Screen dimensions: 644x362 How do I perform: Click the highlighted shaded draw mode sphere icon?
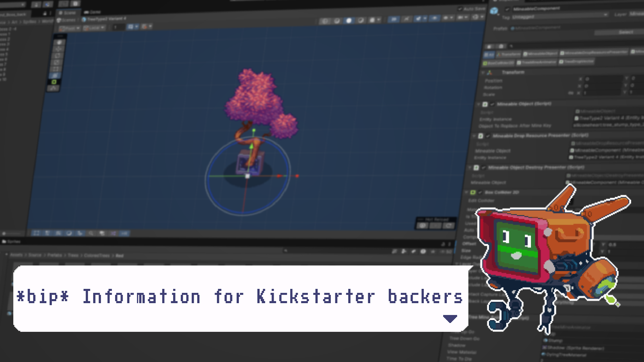click(349, 20)
